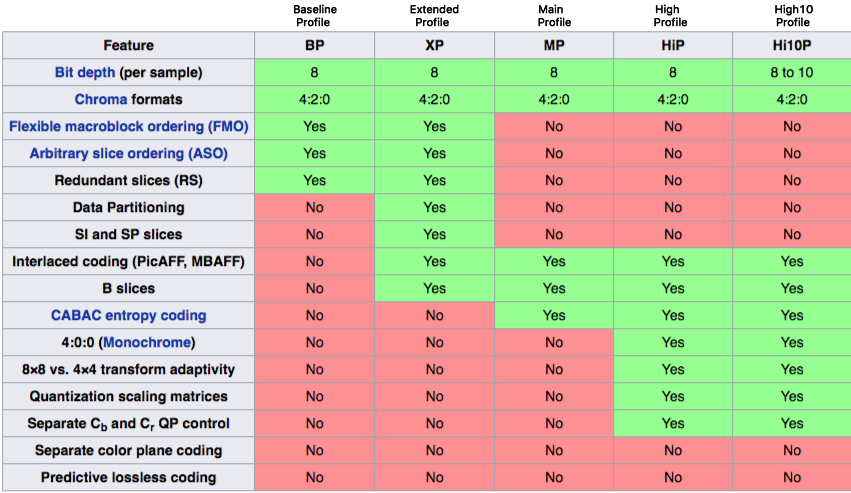
Task: Select the green Yes cell for Data Partitioning
Action: (434, 207)
